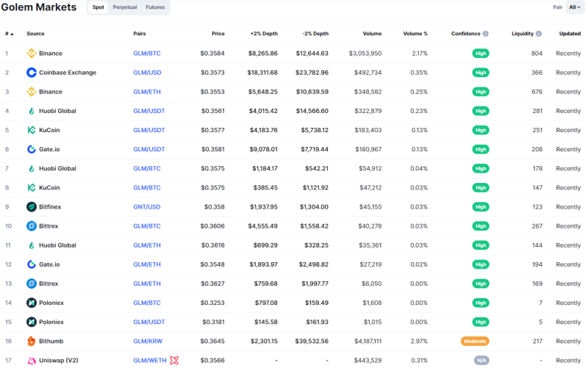
Task: Open Bitfinex GNT/USD pair link
Action: coord(147,206)
